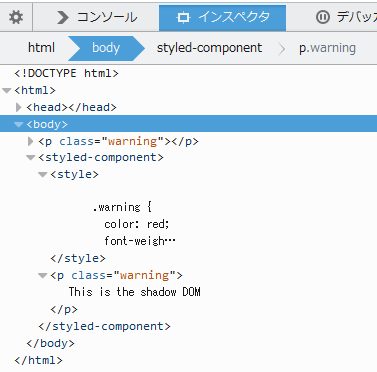Image resolution: width=377 pixels, height=372 pixels.
Task: Click 'This is the shadow DOM' text
Action: pos(135,292)
